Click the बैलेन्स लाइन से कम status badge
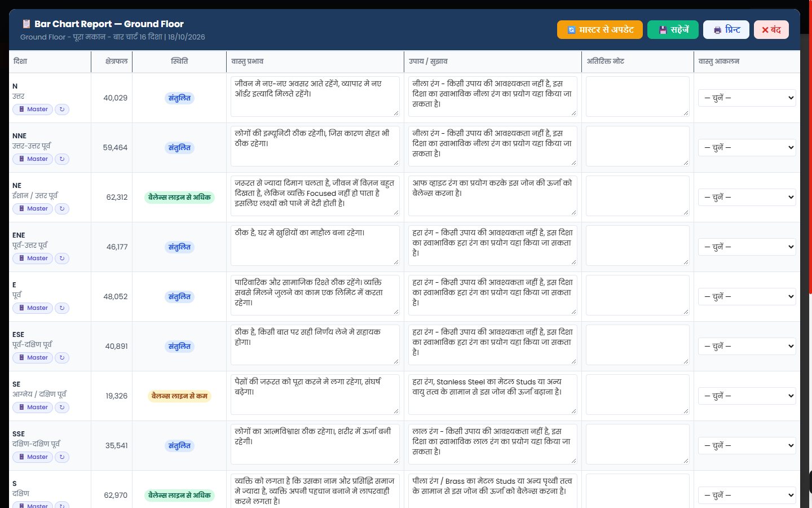This screenshot has width=812, height=508. click(x=180, y=396)
